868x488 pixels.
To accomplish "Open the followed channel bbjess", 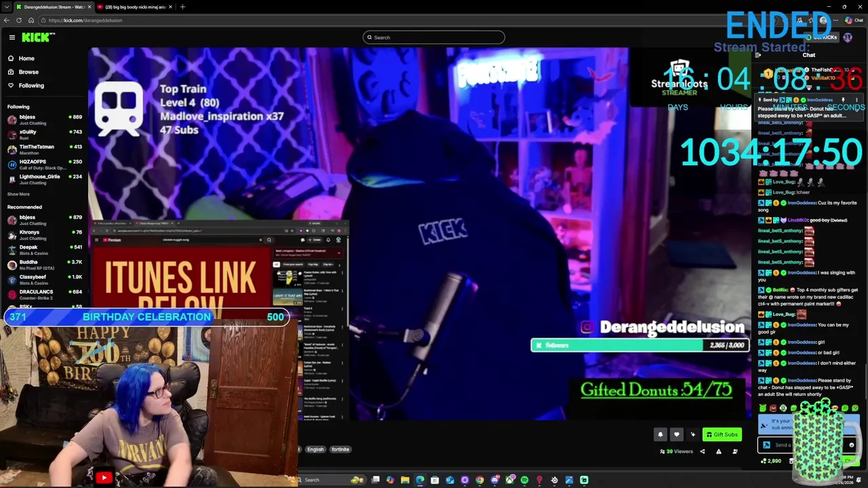I will [45, 119].
